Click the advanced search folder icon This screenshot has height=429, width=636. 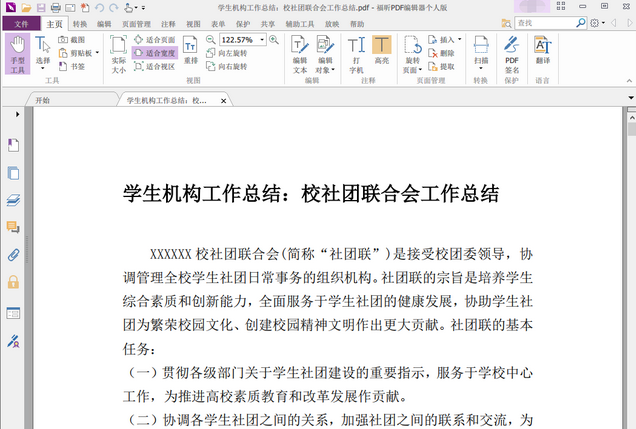point(506,23)
